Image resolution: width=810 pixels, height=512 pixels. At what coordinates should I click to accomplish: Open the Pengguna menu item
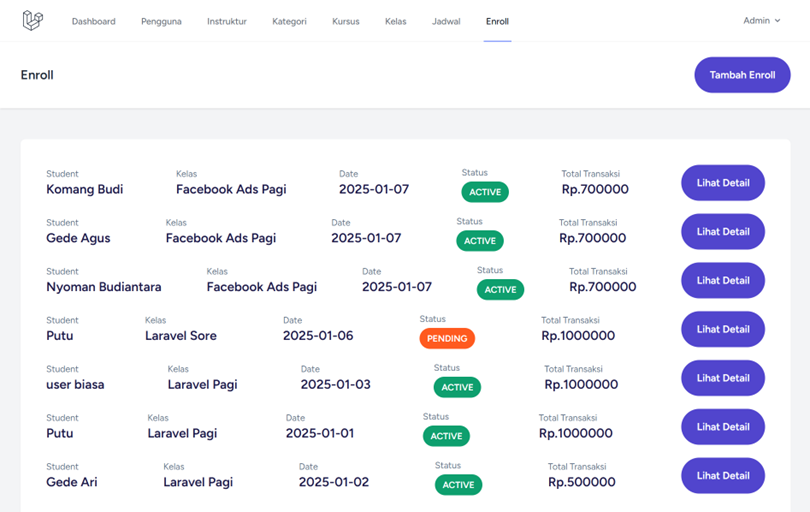point(161,21)
